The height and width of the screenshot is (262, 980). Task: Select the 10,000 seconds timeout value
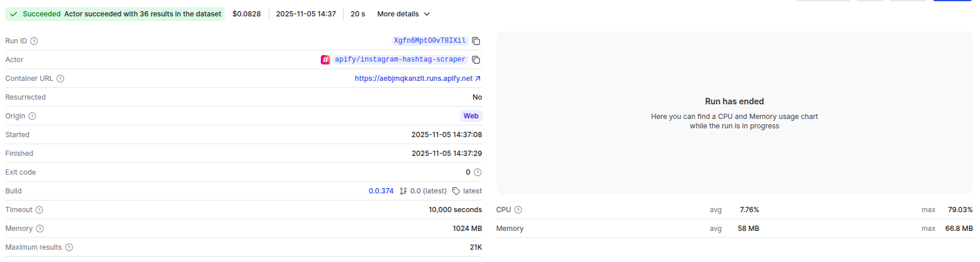(455, 210)
